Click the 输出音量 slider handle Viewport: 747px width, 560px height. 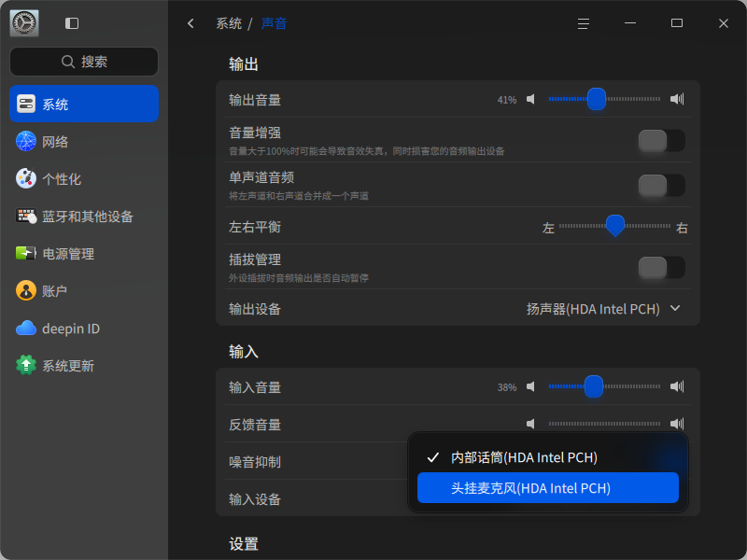pyautogui.click(x=597, y=99)
